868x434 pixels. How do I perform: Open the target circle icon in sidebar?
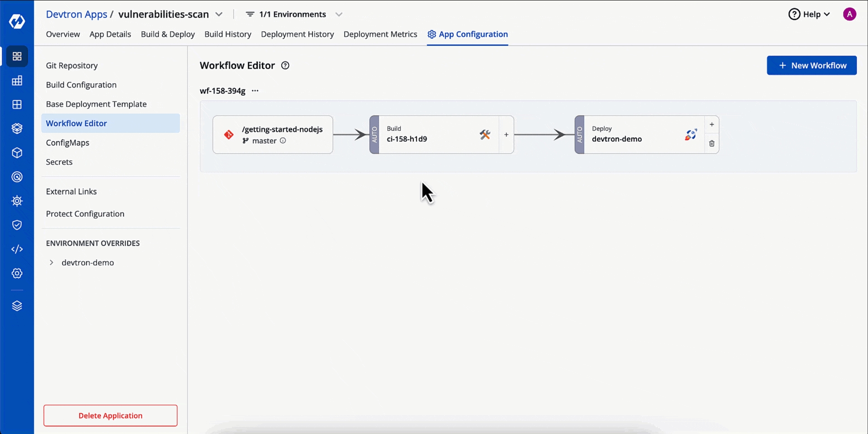(x=17, y=177)
